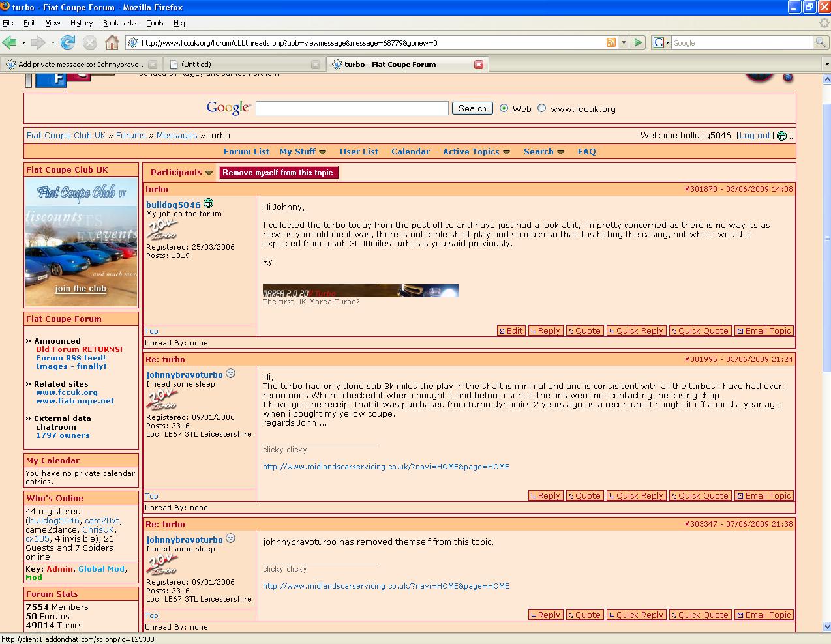This screenshot has height=644, width=831.
Task: Click the chat globe icon beside Log out
Action: [781, 136]
